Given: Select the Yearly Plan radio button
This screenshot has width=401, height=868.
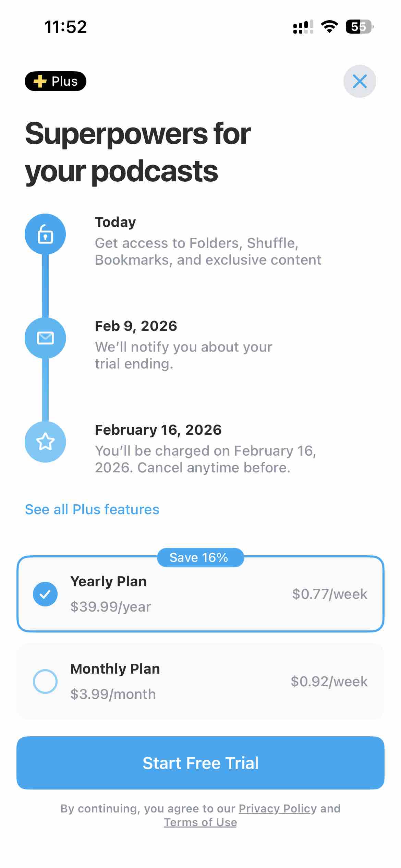Looking at the screenshot, I should pyautogui.click(x=45, y=594).
